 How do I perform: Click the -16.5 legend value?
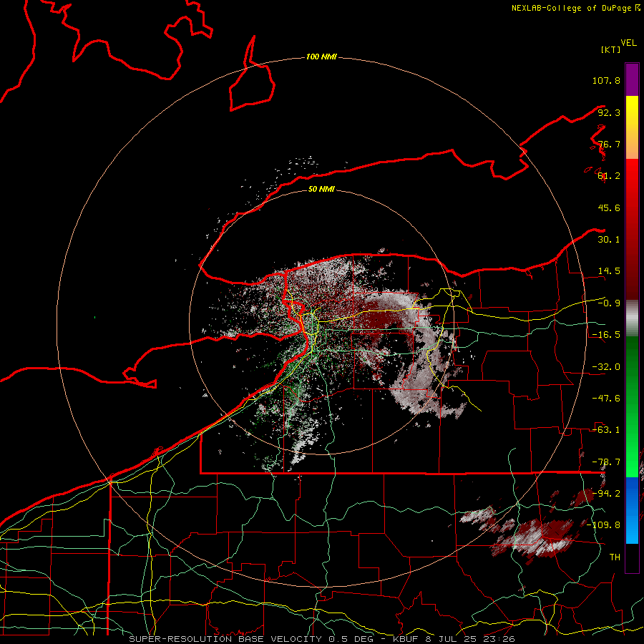pyautogui.click(x=606, y=335)
